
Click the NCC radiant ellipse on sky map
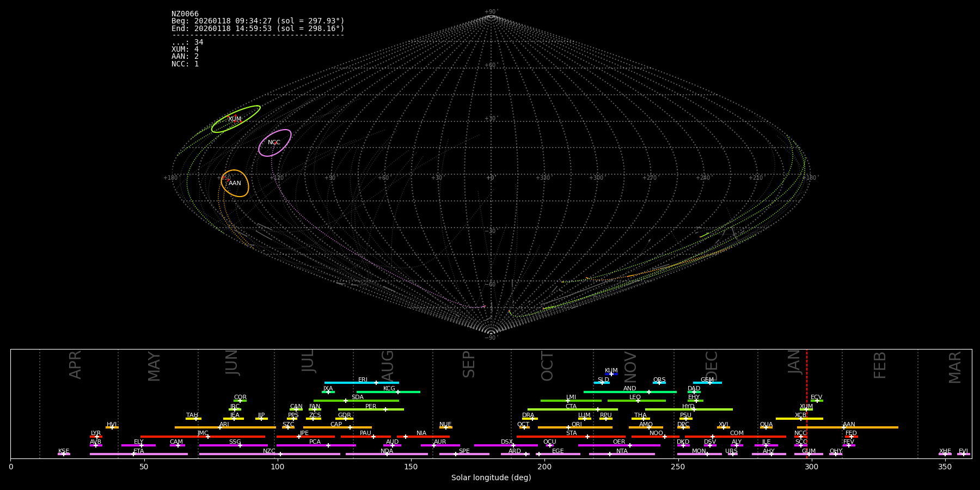274,143
